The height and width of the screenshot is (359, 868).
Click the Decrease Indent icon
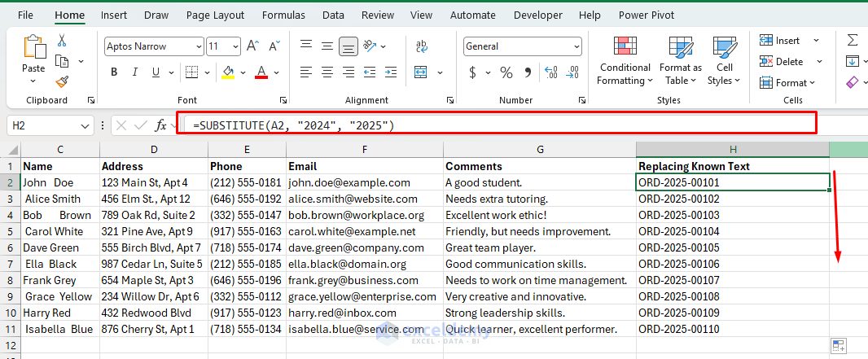[x=370, y=72]
